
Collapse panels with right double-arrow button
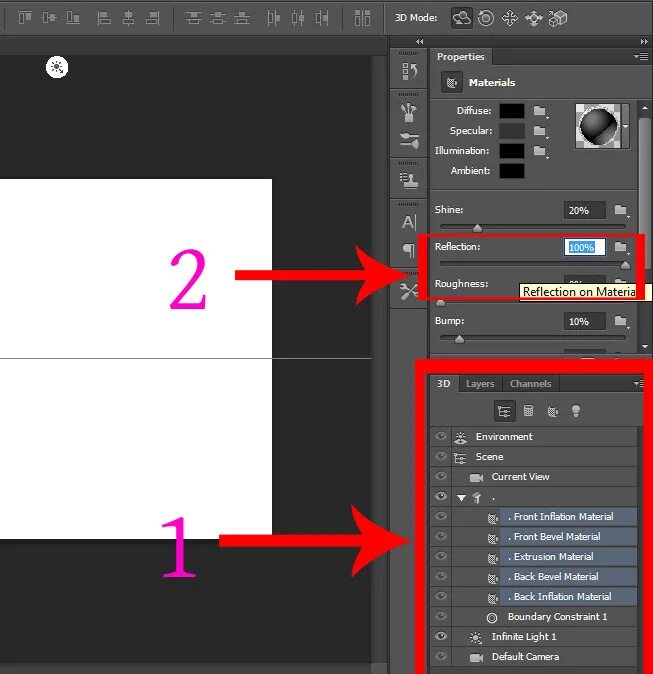[x=644, y=42]
